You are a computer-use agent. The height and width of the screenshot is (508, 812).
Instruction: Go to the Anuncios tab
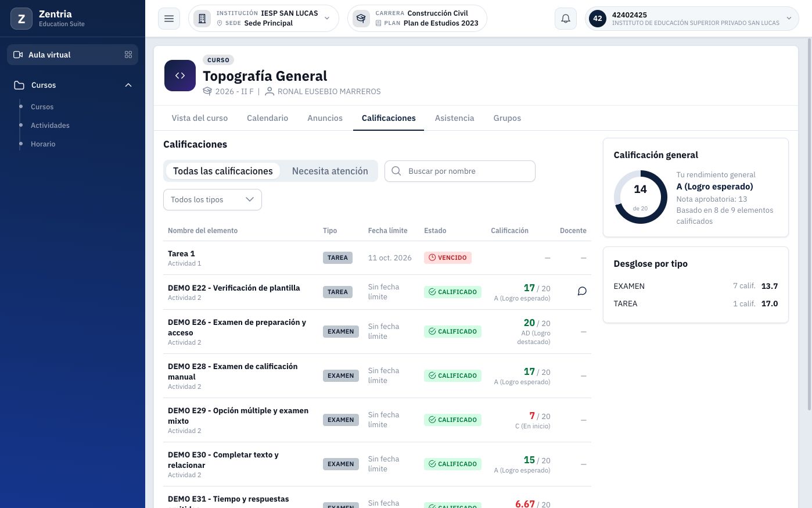coord(325,118)
